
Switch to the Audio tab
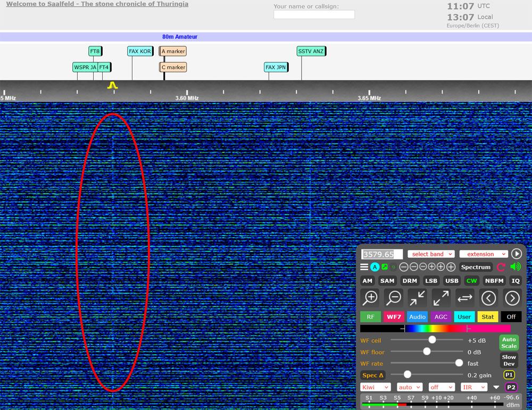(417, 317)
